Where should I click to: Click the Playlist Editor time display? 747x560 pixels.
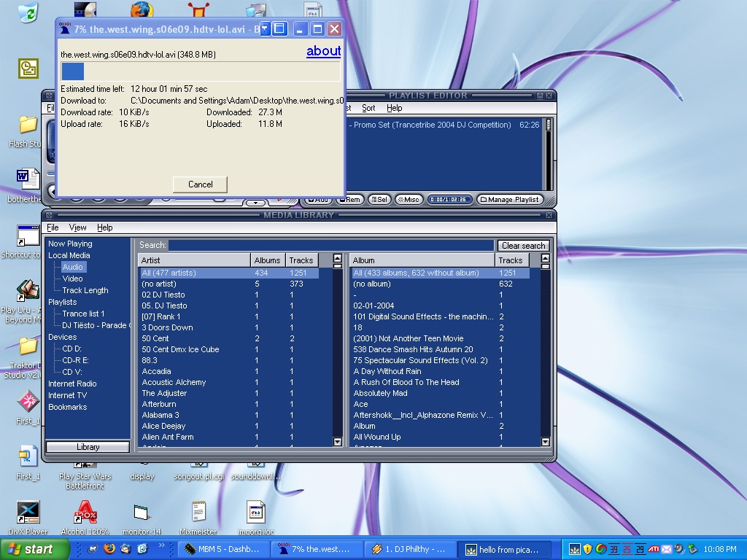(449, 200)
